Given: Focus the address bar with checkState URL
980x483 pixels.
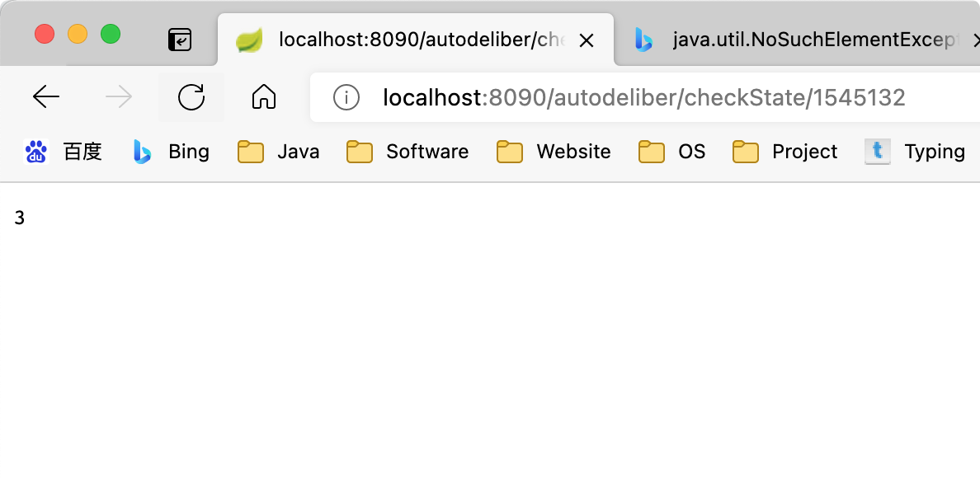Looking at the screenshot, I should tap(643, 97).
